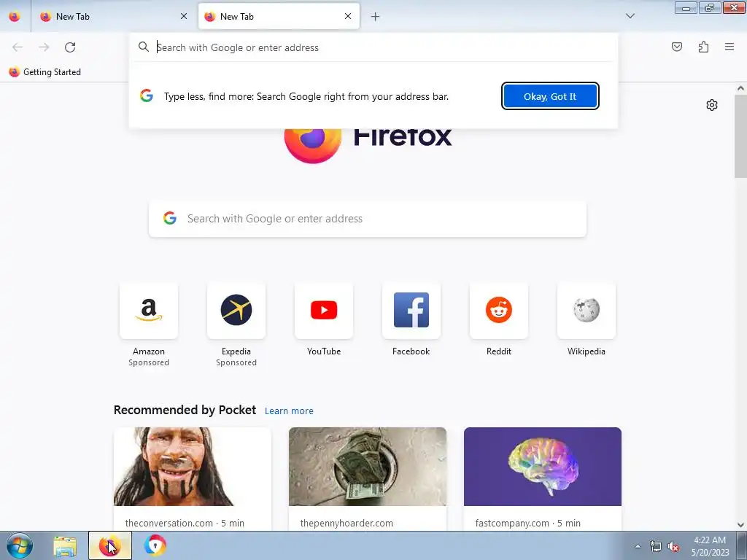Close the active second New Tab

(x=348, y=16)
